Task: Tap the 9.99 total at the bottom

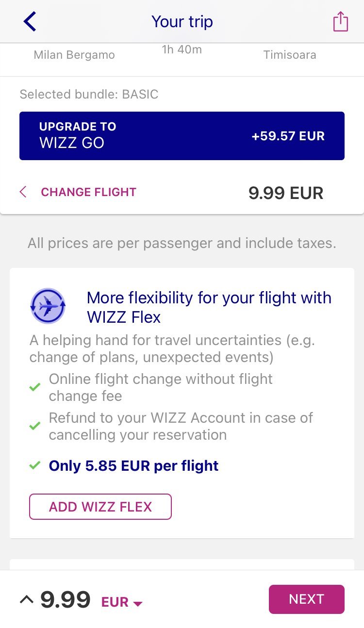Action: (66, 600)
